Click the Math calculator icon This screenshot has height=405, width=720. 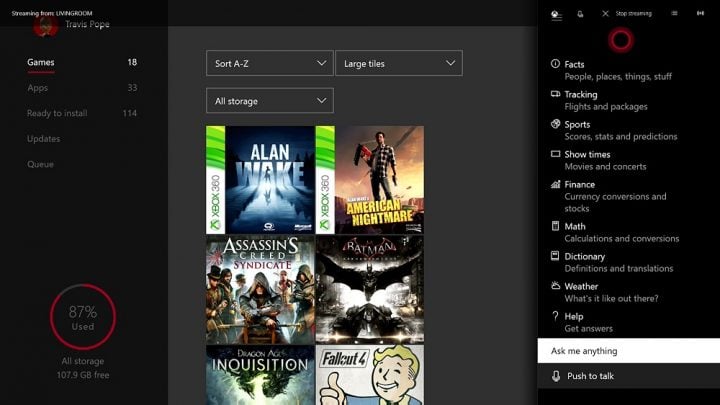click(x=555, y=226)
